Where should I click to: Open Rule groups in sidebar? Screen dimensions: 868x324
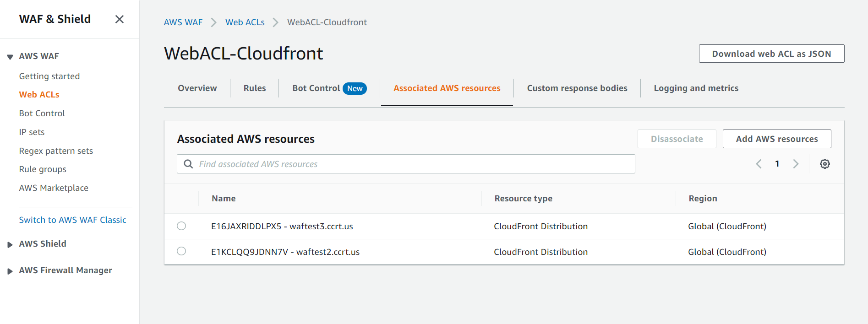pos(43,169)
